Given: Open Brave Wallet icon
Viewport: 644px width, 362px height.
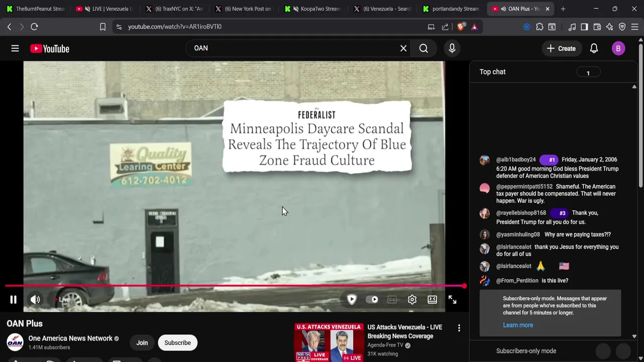Looking at the screenshot, I should click(x=597, y=27).
